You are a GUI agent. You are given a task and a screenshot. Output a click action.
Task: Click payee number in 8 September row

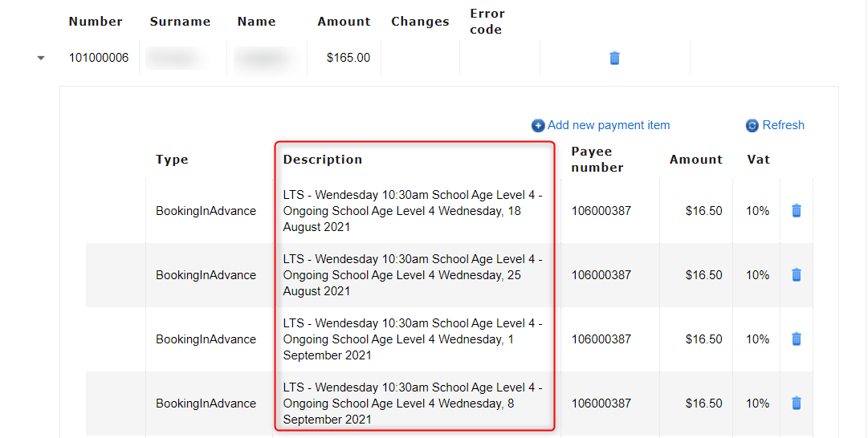[601, 403]
